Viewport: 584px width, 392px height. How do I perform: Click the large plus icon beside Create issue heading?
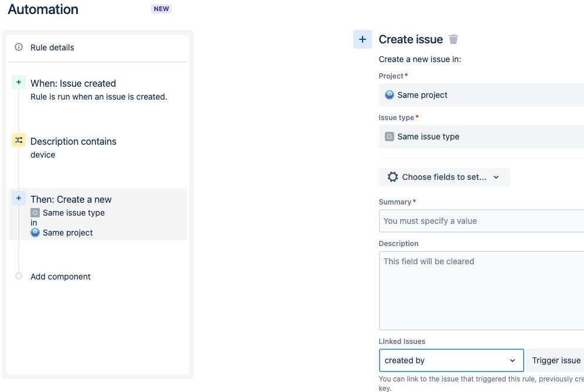pos(363,39)
